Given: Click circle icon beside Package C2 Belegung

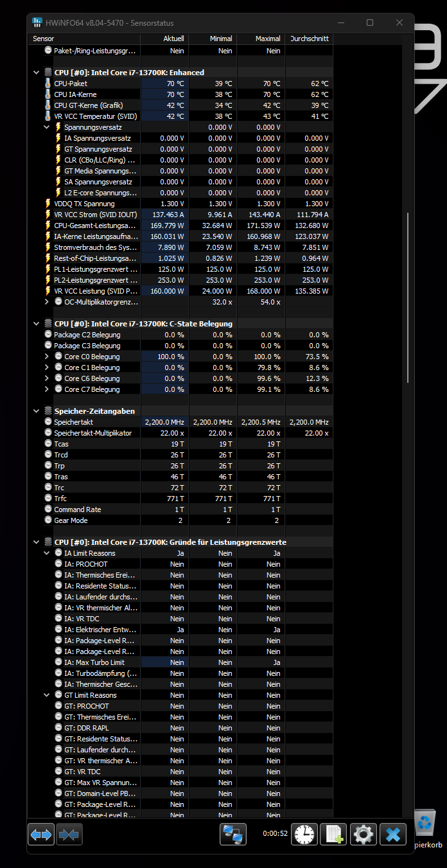Looking at the screenshot, I should click(48, 335).
